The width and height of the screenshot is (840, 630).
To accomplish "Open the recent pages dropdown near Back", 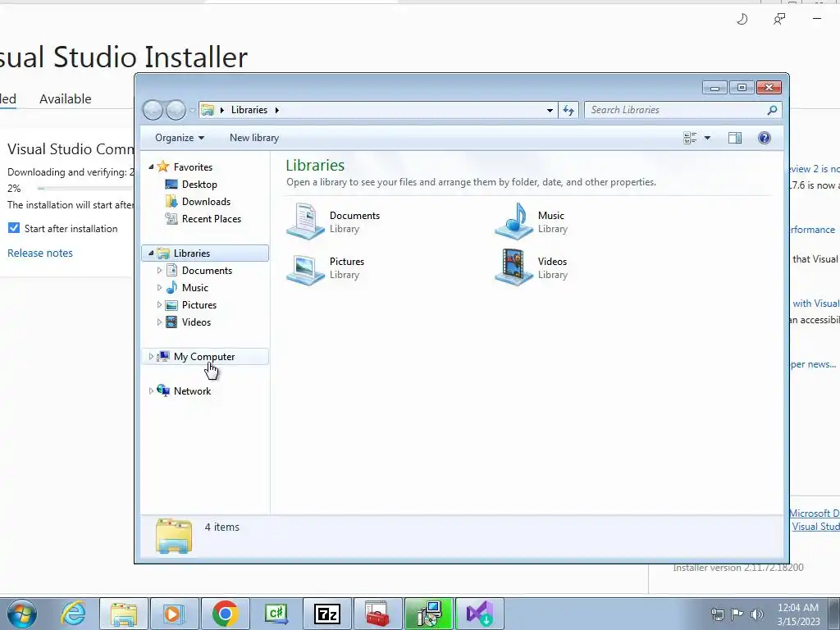I will (x=192, y=111).
